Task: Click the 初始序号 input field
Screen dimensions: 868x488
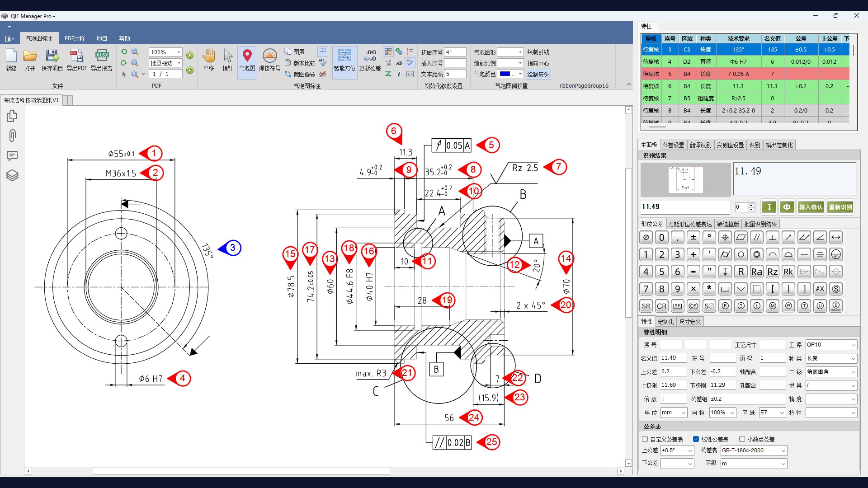Action: [455, 52]
